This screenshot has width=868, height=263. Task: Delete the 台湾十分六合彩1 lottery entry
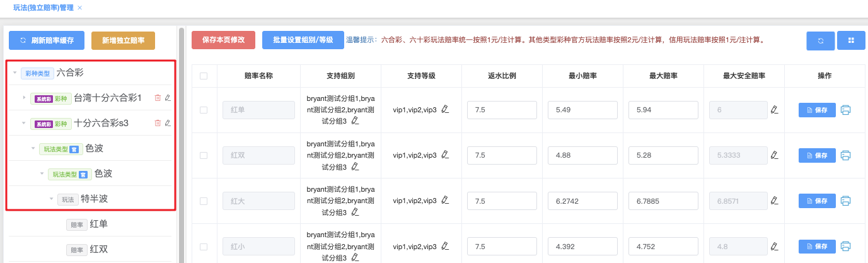pos(158,98)
